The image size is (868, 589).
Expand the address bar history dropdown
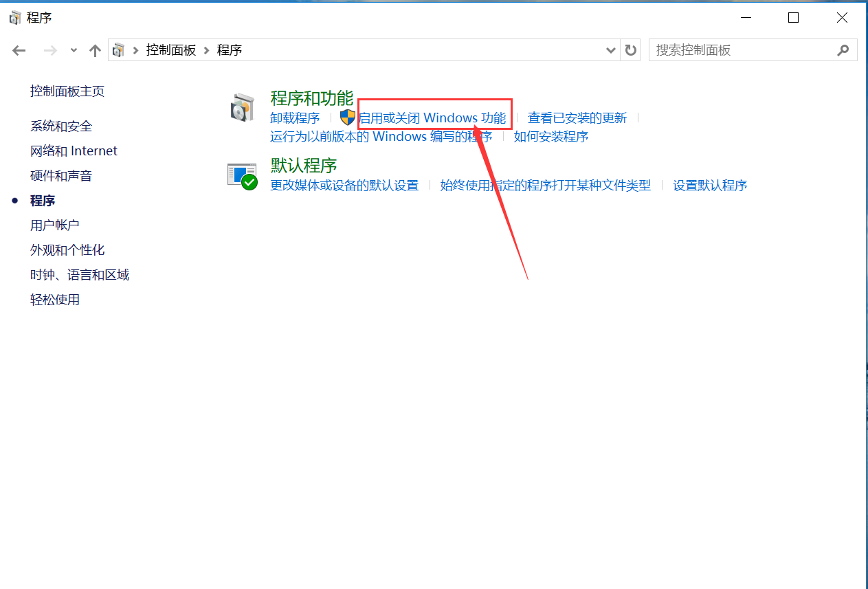coord(610,50)
